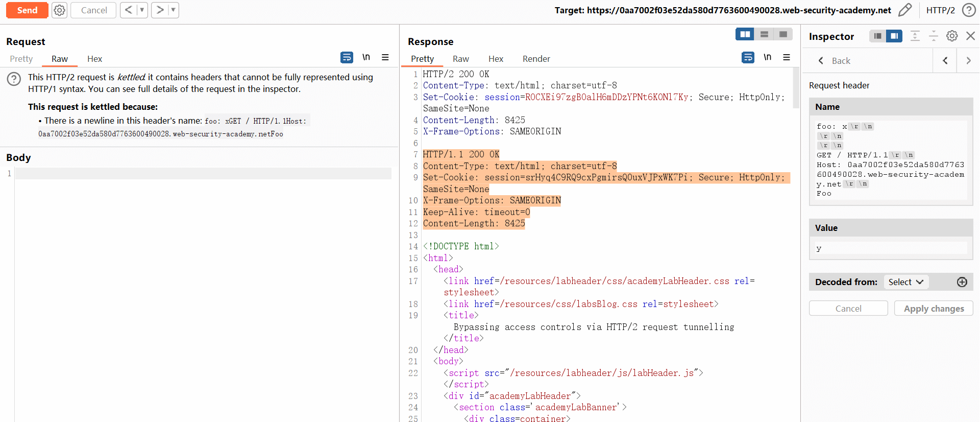This screenshot has height=422, width=980.
Task: Send the HTTP request
Action: pyautogui.click(x=27, y=10)
